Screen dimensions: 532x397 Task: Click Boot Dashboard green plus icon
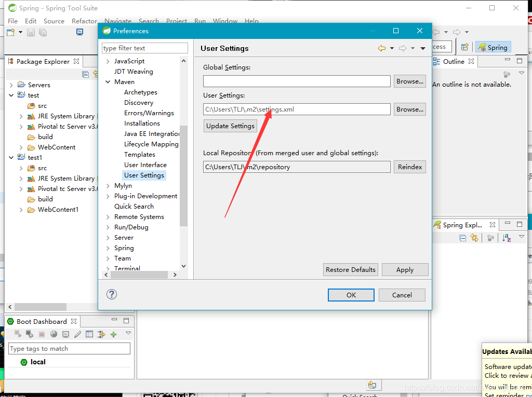coord(114,334)
